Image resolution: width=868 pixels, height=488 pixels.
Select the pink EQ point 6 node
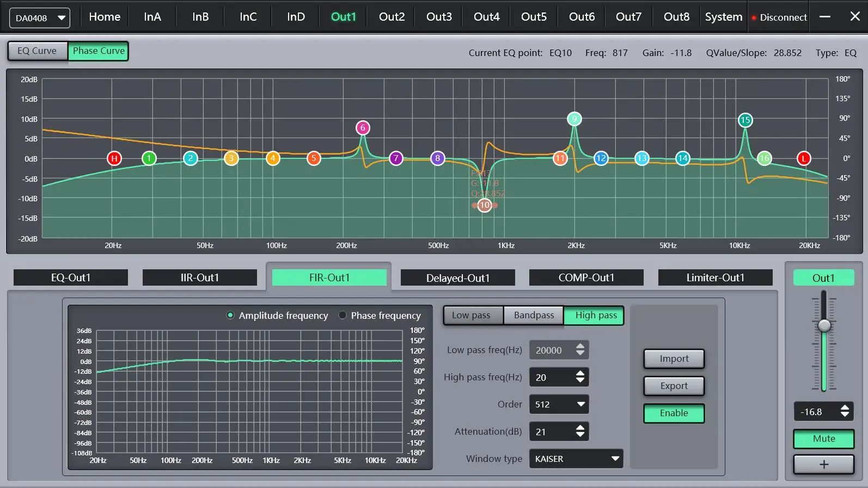(363, 128)
